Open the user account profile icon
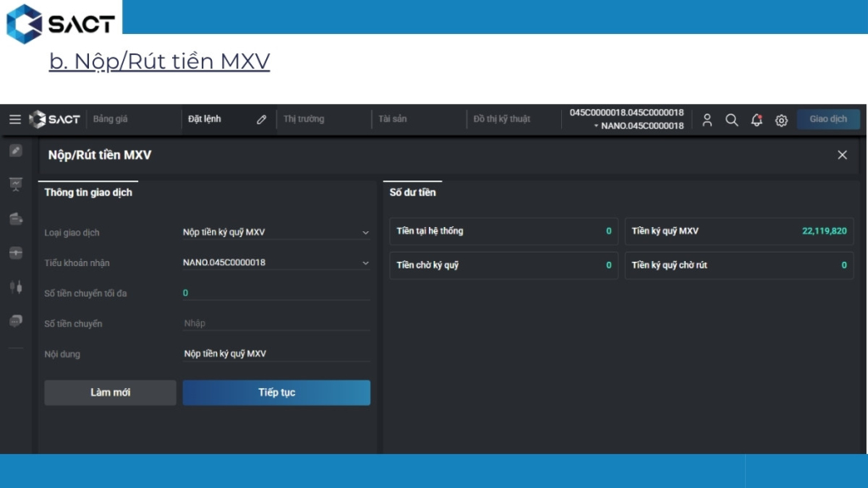Viewport: 868px width, 488px height. point(707,120)
